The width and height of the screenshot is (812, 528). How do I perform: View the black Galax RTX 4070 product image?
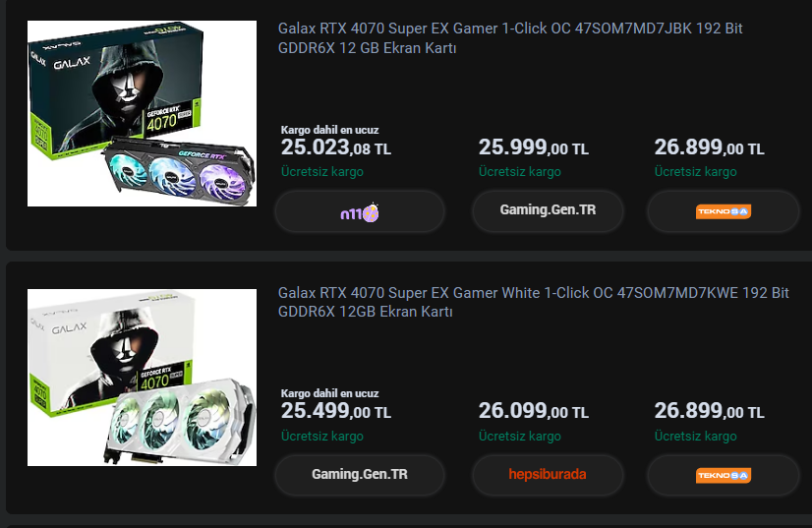point(142,113)
